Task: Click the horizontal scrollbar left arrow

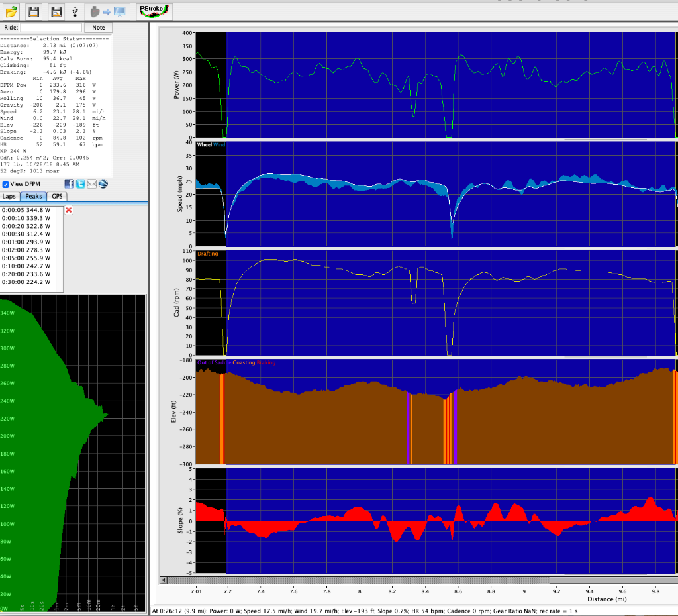Action: pos(163,580)
